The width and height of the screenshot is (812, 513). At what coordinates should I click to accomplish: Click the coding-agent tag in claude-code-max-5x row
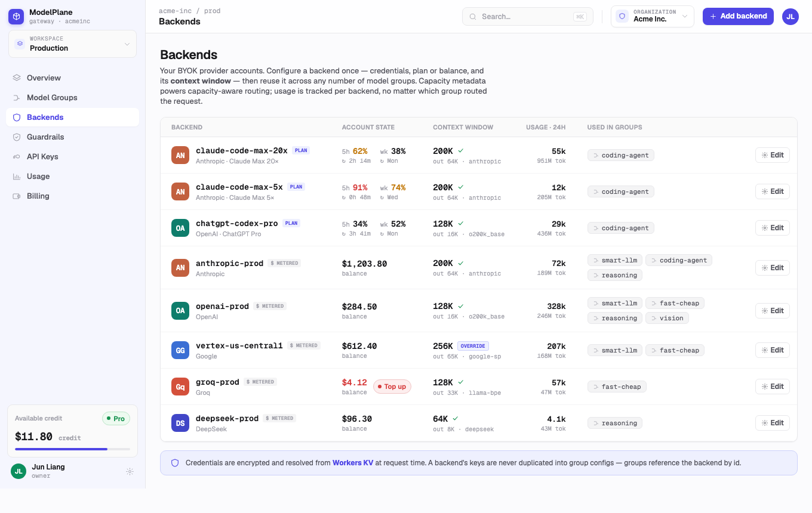tap(621, 191)
